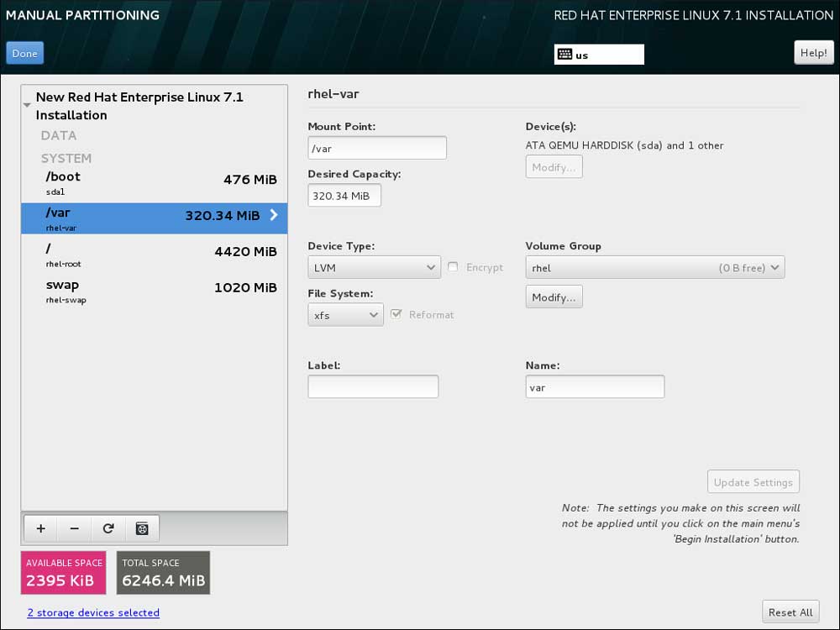This screenshot has width=840, height=630.
Task: Click the Label input field
Action: point(373,386)
